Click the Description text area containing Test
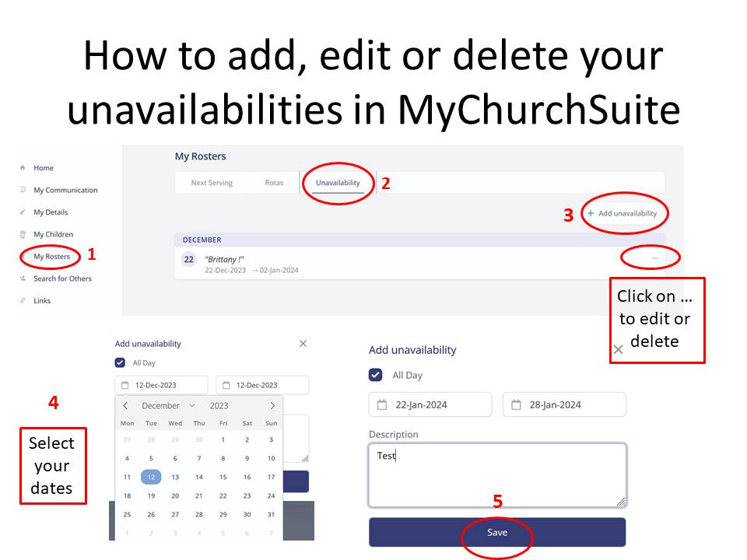The height and width of the screenshot is (560, 747). point(497,474)
